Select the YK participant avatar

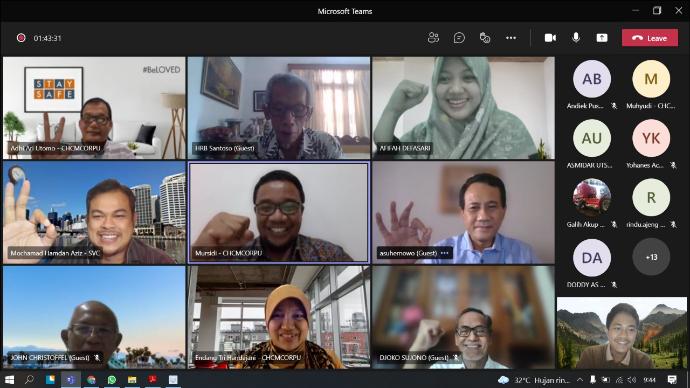point(651,138)
